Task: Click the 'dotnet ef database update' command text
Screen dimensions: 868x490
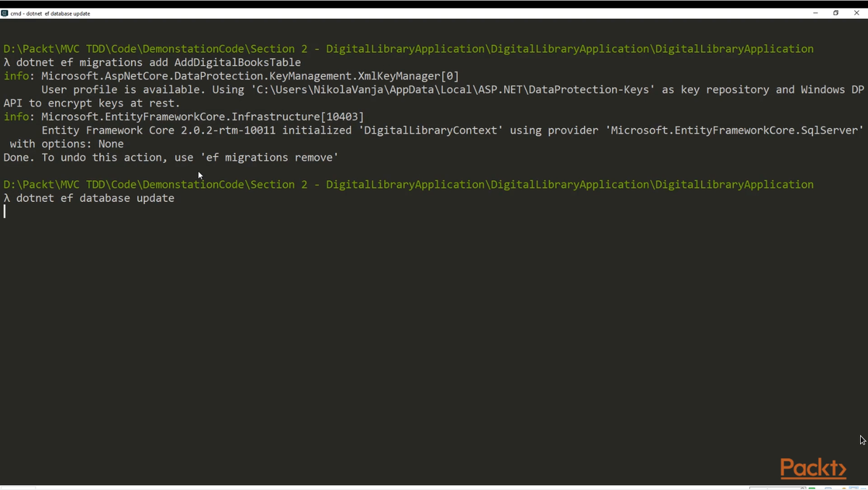Action: (95, 198)
